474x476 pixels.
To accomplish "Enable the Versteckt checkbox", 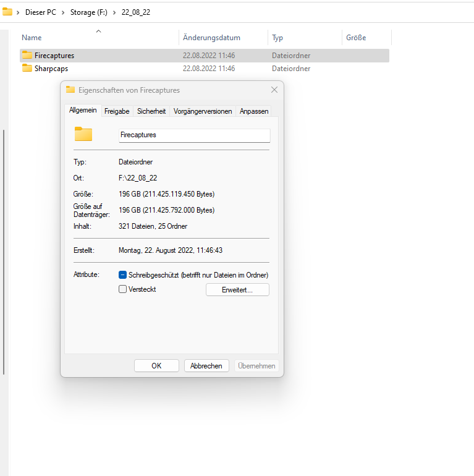I will 122,289.
